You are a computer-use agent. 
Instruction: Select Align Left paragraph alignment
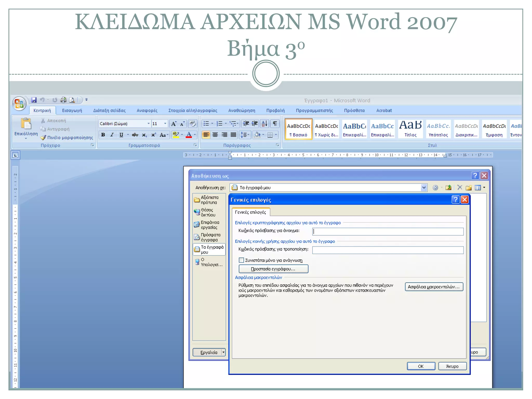pos(206,135)
